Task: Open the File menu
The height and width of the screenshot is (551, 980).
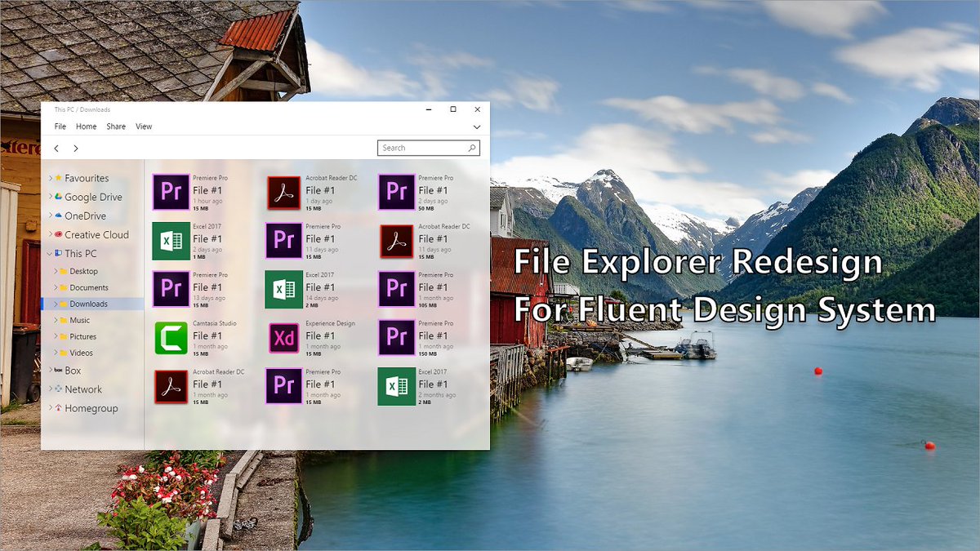Action: (60, 127)
